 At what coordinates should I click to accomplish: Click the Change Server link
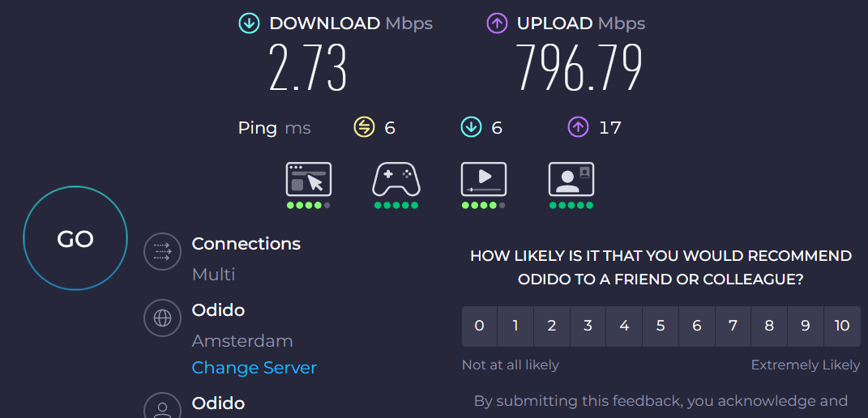click(254, 368)
